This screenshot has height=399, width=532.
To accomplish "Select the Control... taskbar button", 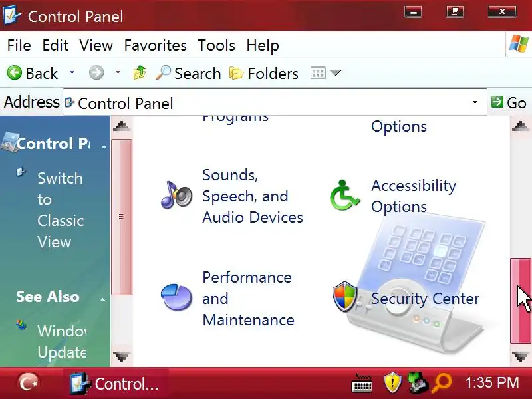I will [114, 384].
